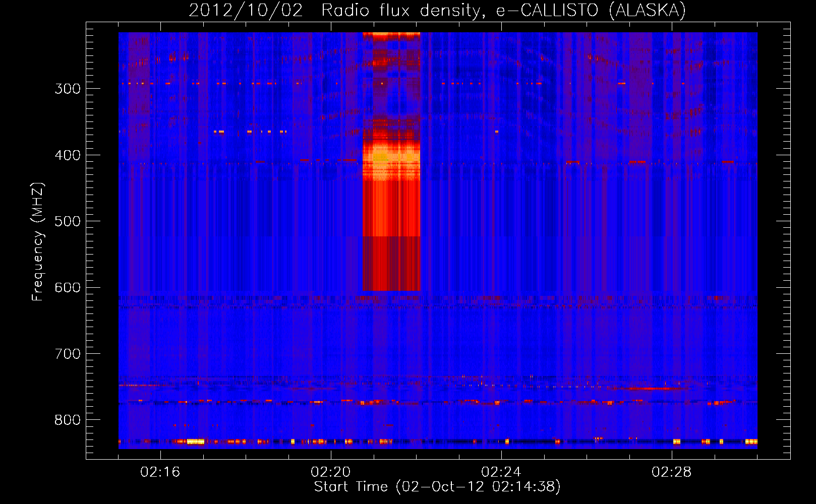816x504 pixels.
Task: Click the 02:20 time tick label
Action: pyautogui.click(x=331, y=472)
